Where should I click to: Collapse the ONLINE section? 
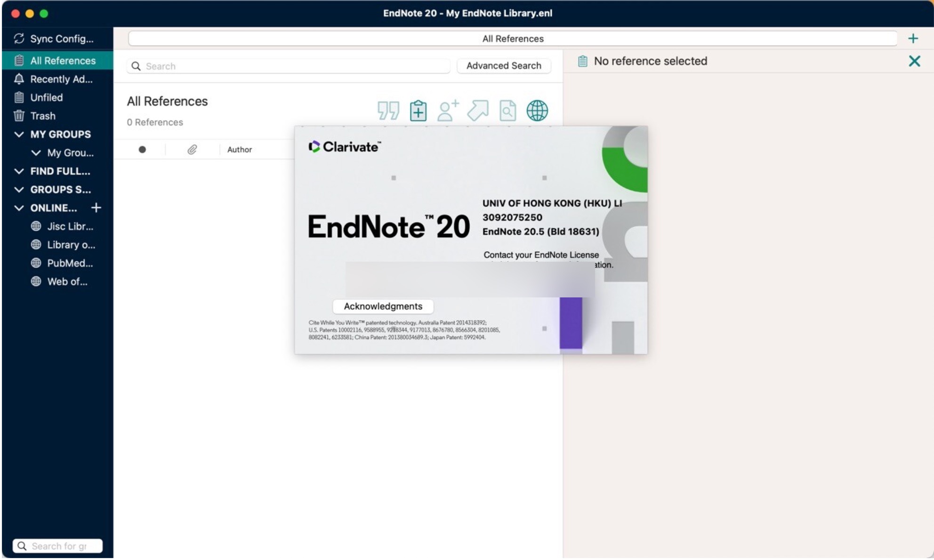tap(18, 208)
